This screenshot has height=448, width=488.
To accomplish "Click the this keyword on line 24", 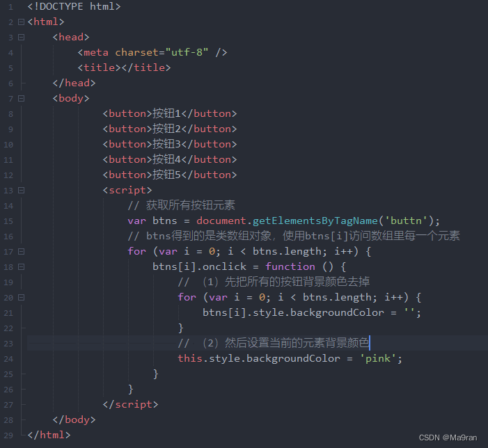I will pyautogui.click(x=190, y=358).
